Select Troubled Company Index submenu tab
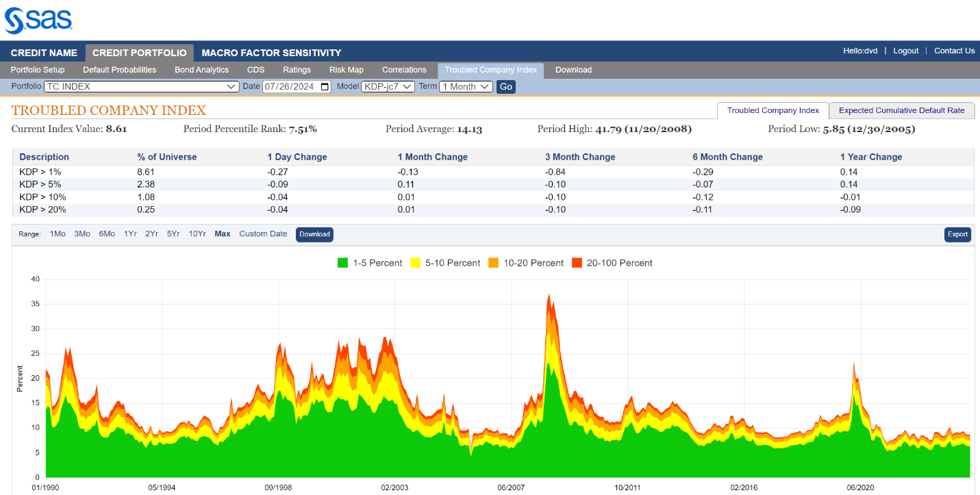980x495 pixels. click(x=491, y=70)
